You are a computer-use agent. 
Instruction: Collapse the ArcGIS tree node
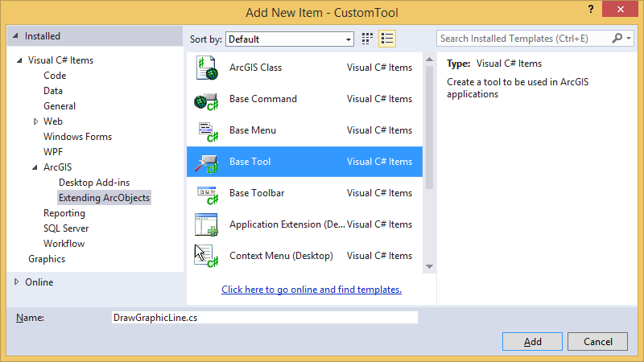pyautogui.click(x=35, y=167)
